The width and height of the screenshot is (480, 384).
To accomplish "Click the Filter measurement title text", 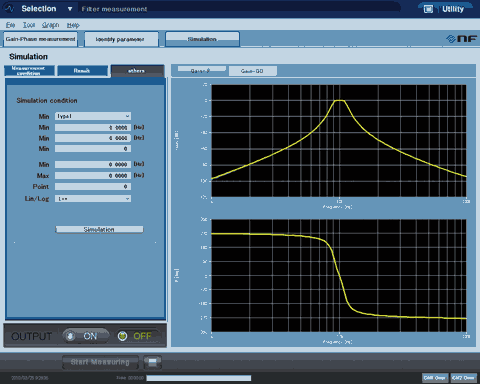I will [114, 9].
